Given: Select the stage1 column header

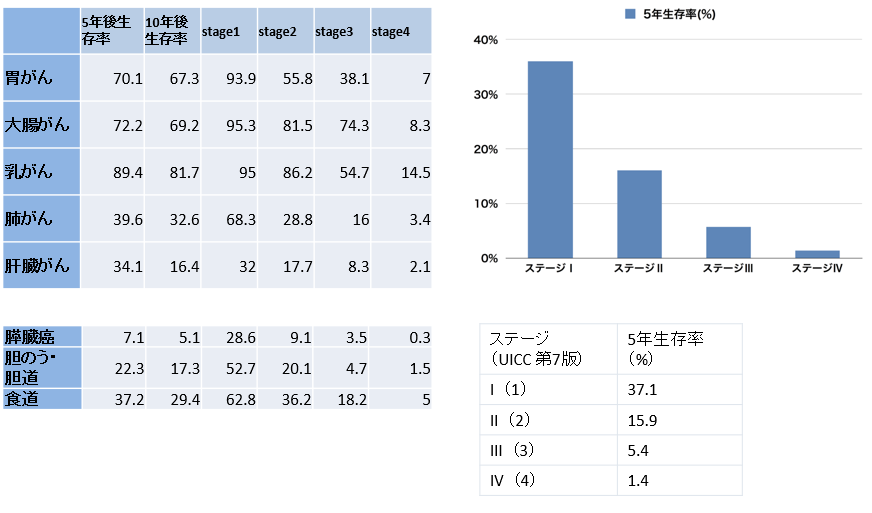Looking at the screenshot, I should pos(229,31).
